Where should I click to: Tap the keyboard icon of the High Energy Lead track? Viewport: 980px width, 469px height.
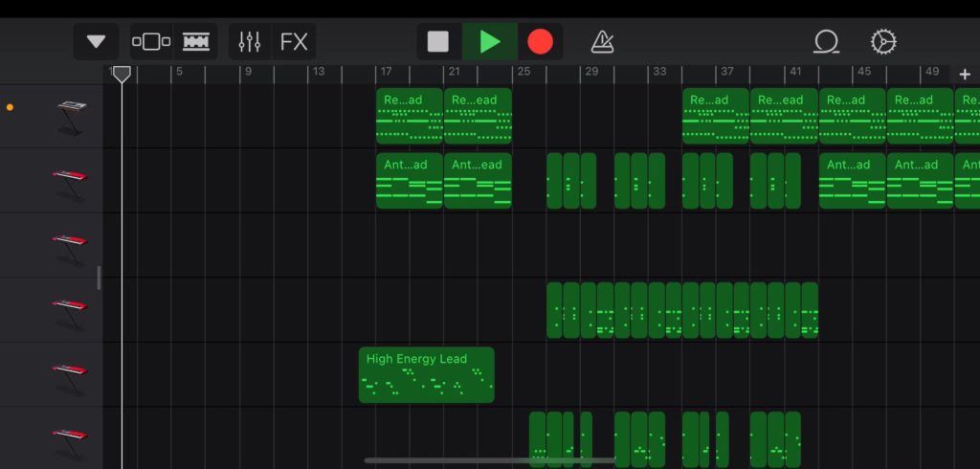[70, 374]
